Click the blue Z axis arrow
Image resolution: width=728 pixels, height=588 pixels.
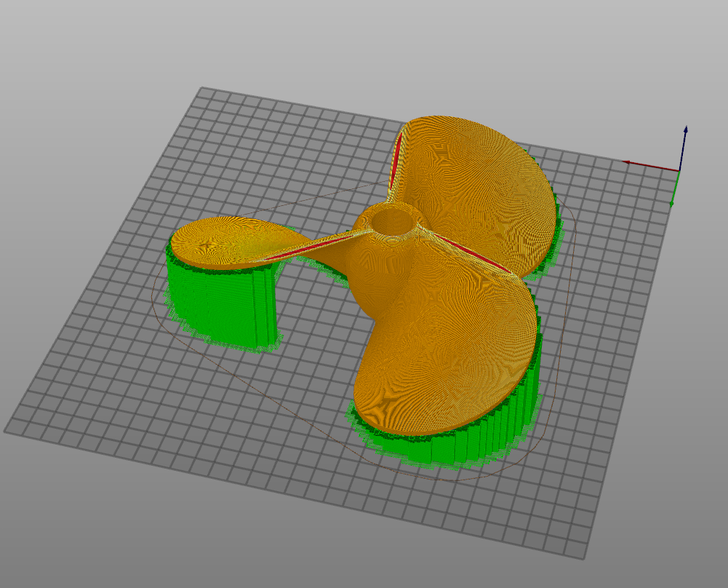point(684,148)
